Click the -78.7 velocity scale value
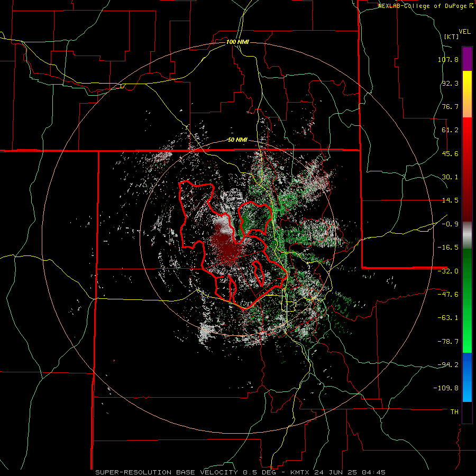This screenshot has width=476, height=476. pyautogui.click(x=448, y=342)
